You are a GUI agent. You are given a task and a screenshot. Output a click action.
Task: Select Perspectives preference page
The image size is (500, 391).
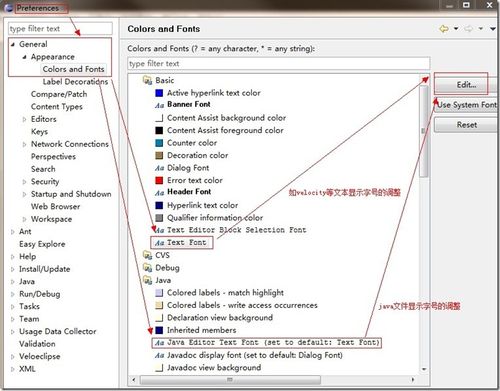(53, 157)
